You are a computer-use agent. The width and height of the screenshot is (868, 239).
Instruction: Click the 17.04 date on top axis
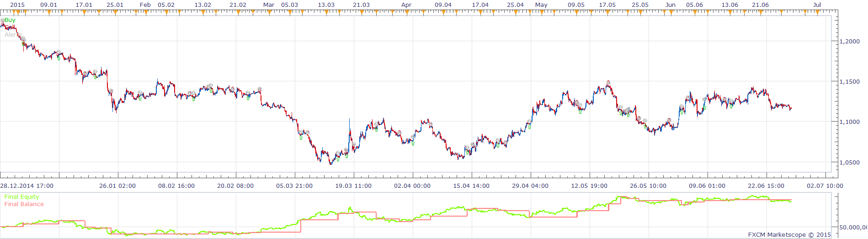tap(480, 5)
